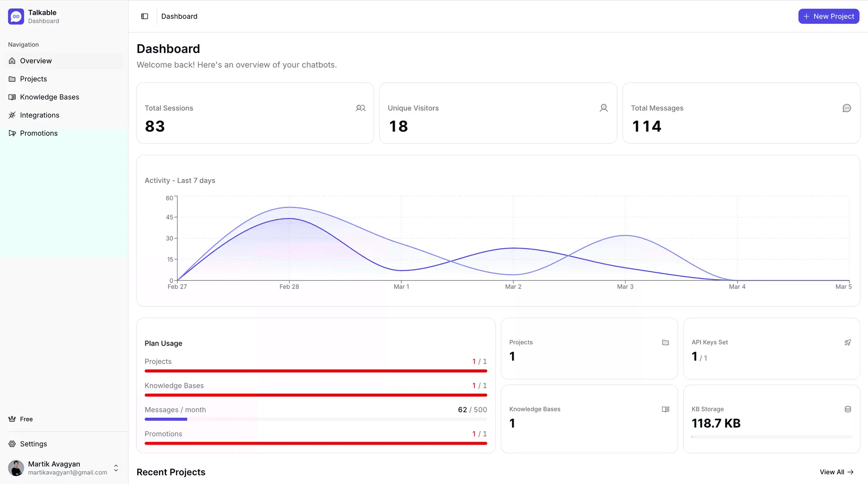The width and height of the screenshot is (868, 484).
Task: Toggle the sidebar collapse icon
Action: point(145,16)
